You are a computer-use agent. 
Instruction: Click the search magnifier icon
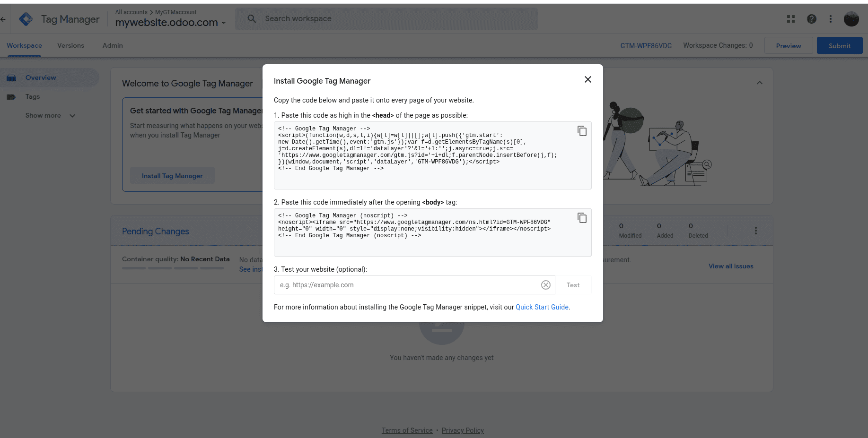point(252,19)
